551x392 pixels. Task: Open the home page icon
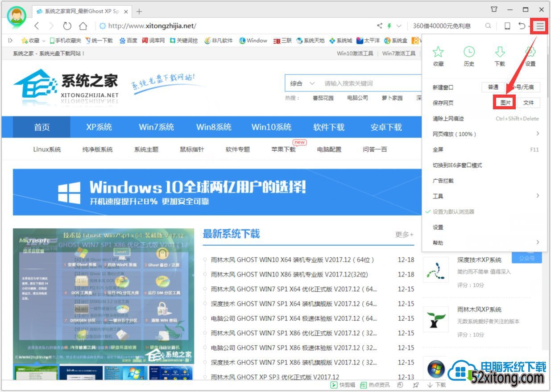[83, 26]
